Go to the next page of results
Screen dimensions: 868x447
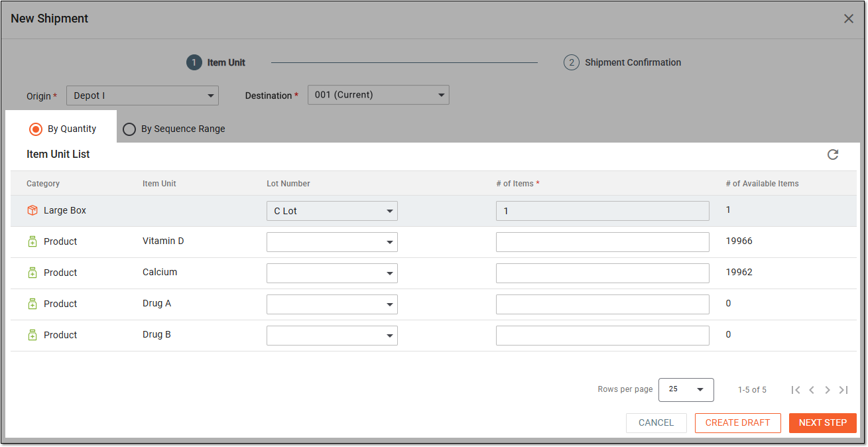pos(828,390)
